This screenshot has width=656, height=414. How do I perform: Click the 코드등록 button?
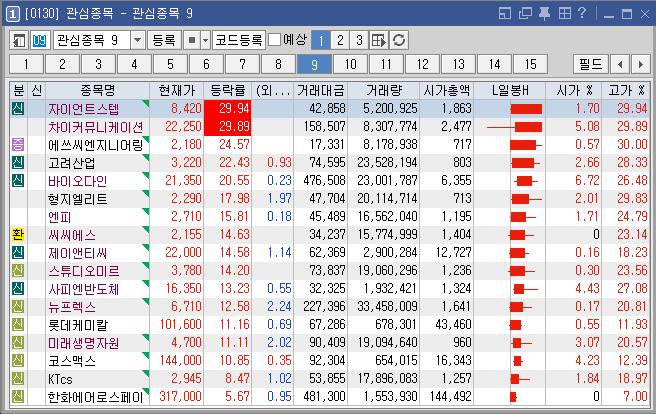coord(239,41)
